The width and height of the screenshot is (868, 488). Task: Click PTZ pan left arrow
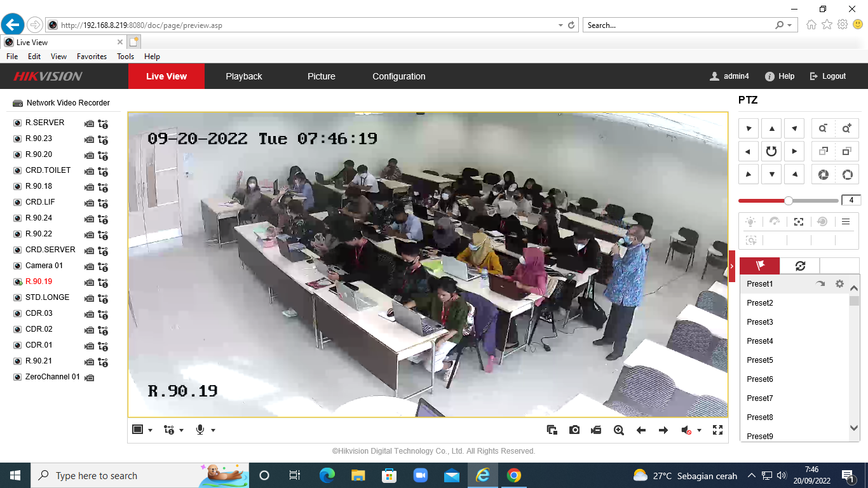pyautogui.click(x=749, y=151)
